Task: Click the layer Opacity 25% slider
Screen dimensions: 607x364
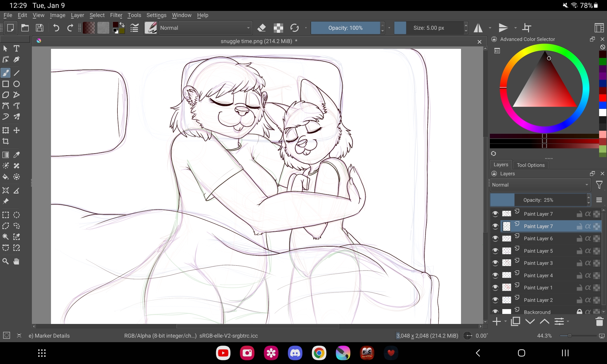Action: [x=538, y=200]
